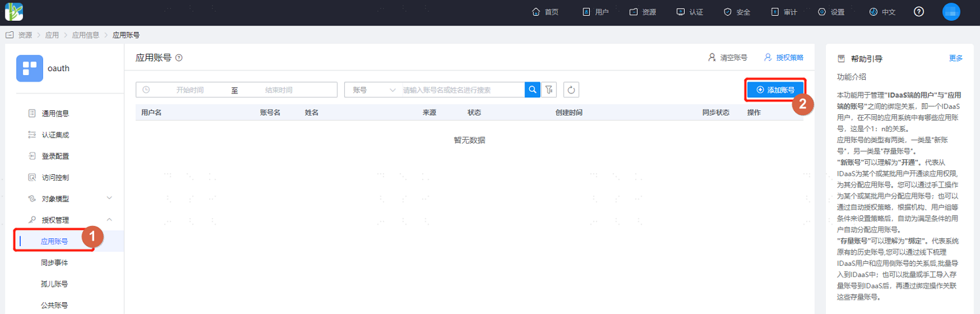Open the advanced filter funnel icon

click(x=550, y=90)
